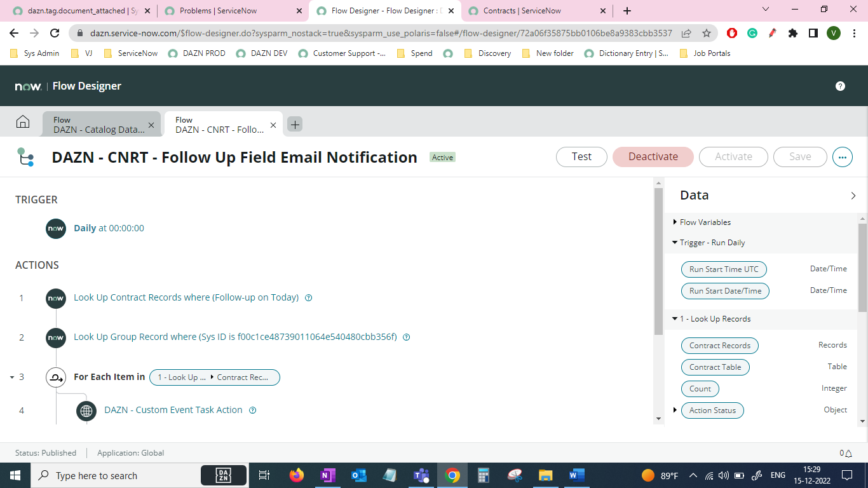
Task: Open Calculator from taskbar
Action: 484,475
